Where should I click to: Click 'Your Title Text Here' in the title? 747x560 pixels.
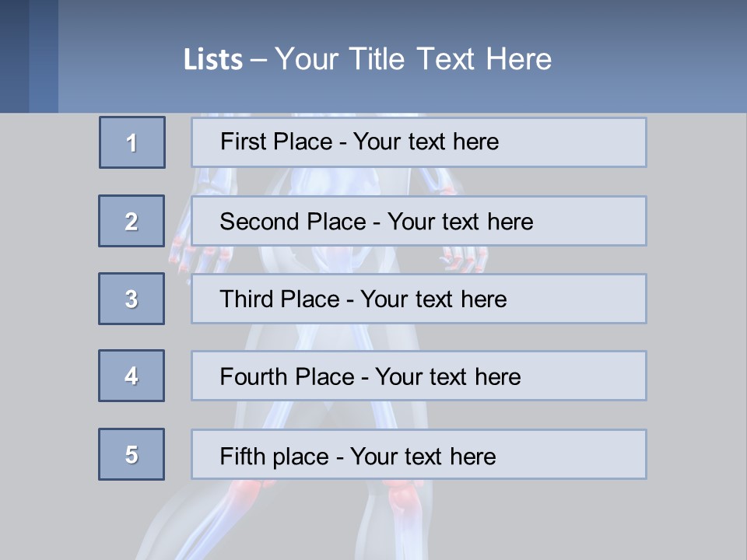click(412, 59)
